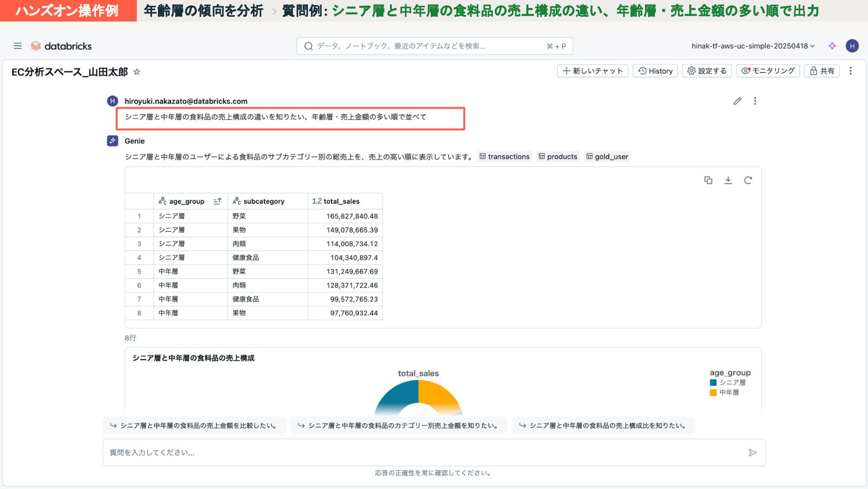Choose suggestion about 売上構成比を知りたい
Viewport: 868px width, 489px height.
pyautogui.click(x=603, y=426)
